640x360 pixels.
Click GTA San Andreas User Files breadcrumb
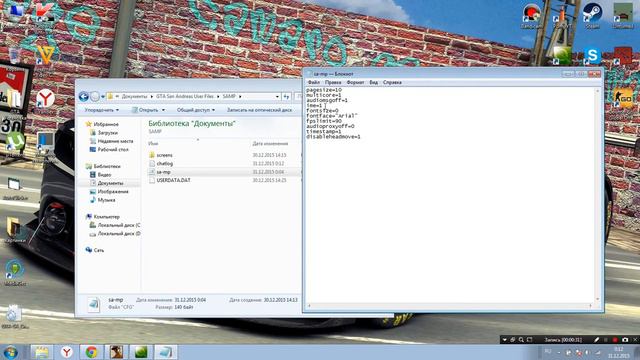[184, 96]
